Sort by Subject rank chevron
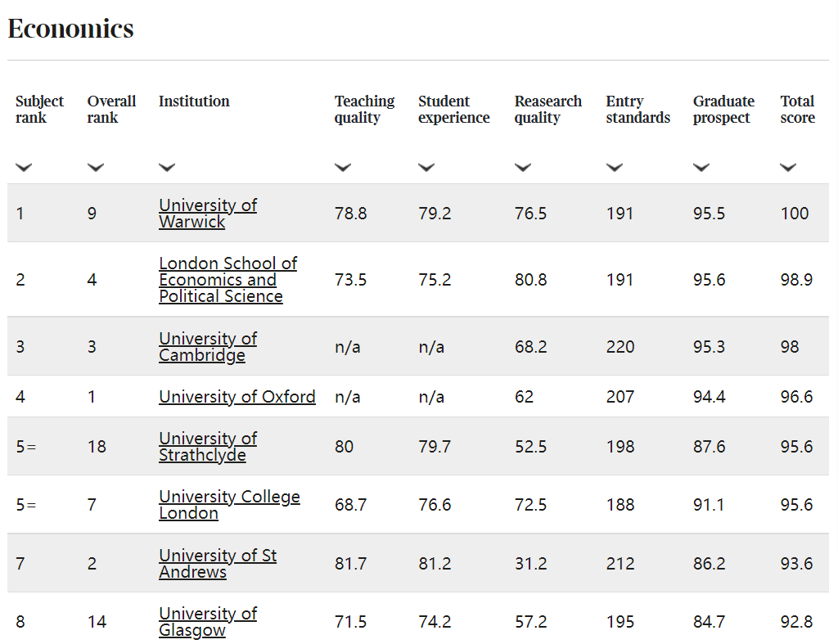Screen dimensions: 838x644 [x=24, y=168]
